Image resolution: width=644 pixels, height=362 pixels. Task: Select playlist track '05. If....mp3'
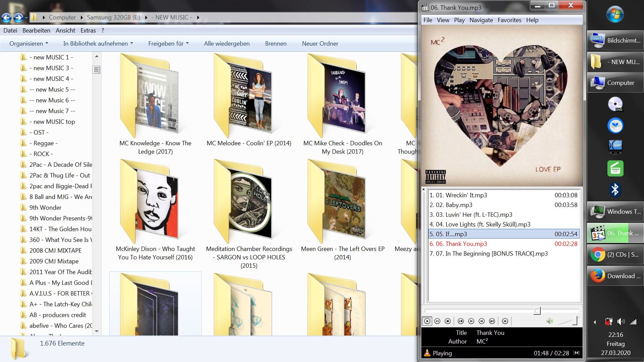(504, 234)
